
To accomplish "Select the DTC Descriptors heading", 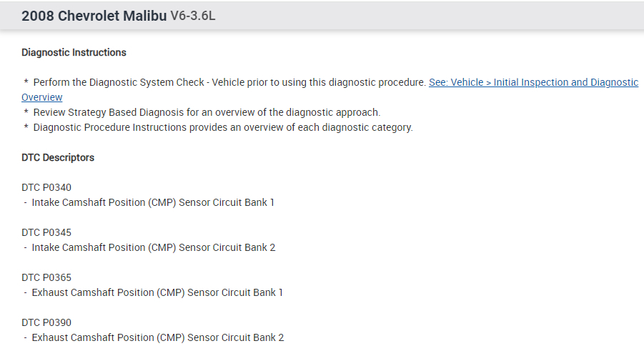I will 58,157.
